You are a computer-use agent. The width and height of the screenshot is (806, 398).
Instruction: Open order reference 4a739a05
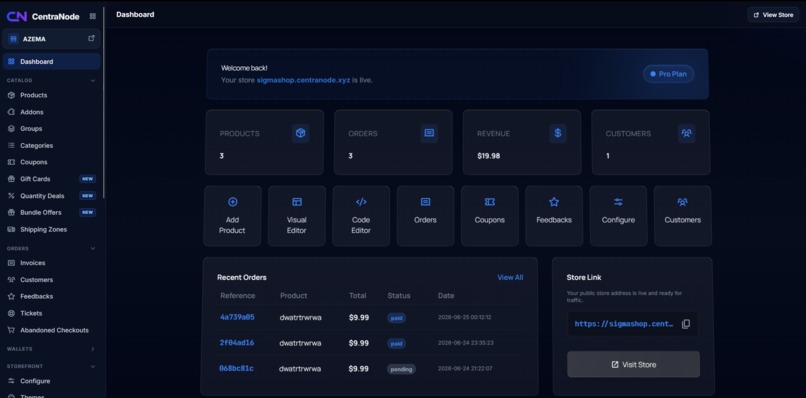pyautogui.click(x=237, y=317)
